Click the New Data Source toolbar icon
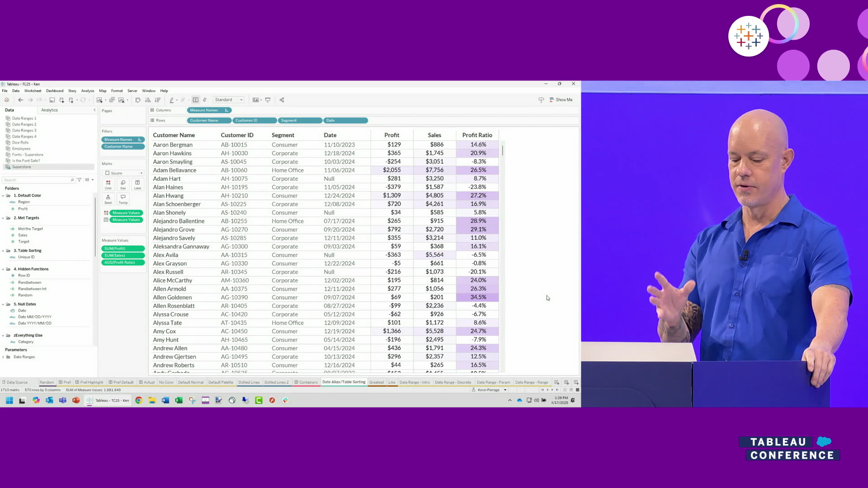The image size is (868, 488). 61,100
